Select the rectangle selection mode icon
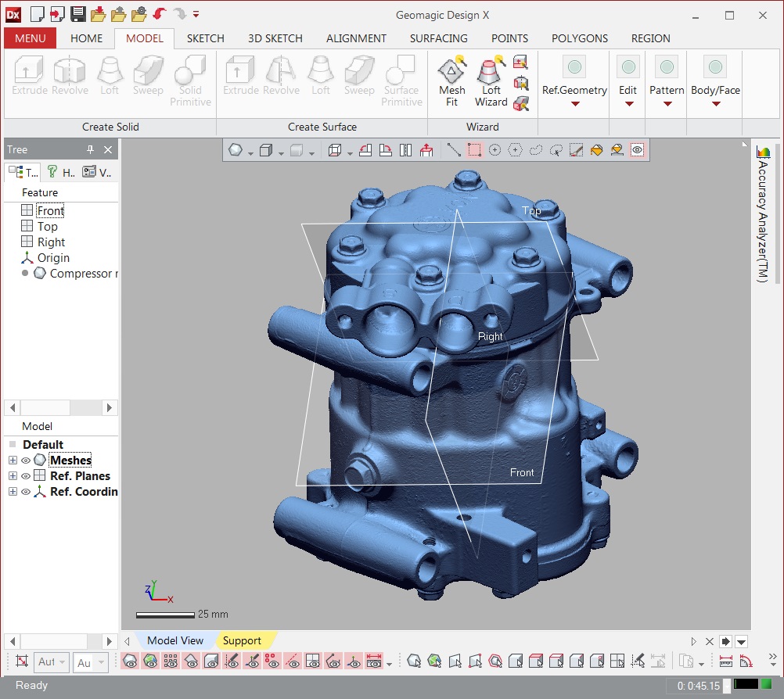Viewport: 784px width, 699px height. [x=474, y=150]
